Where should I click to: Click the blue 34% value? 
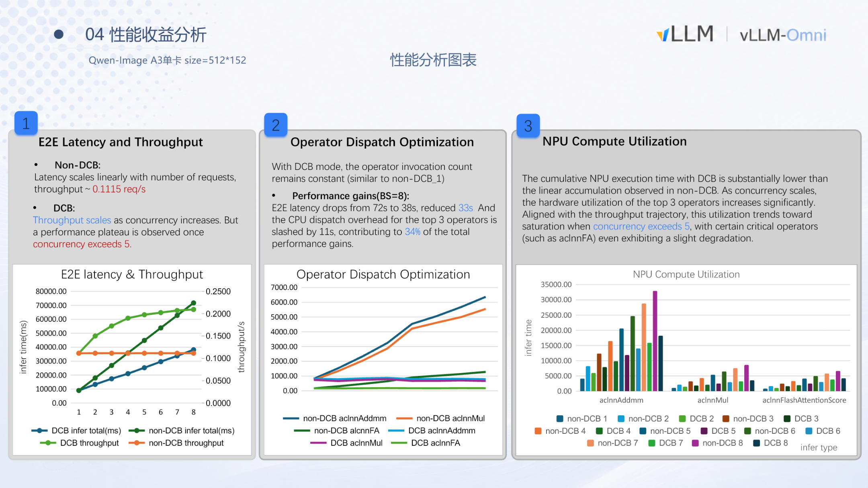[x=412, y=232]
